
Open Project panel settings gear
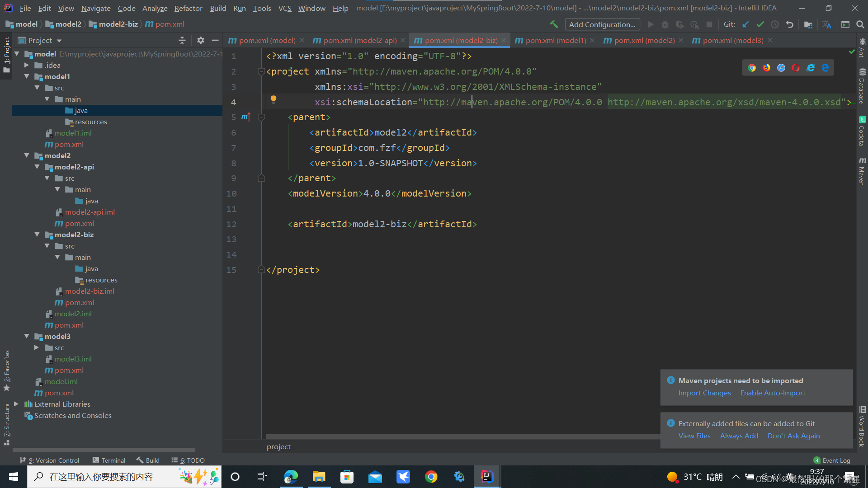pyautogui.click(x=201, y=40)
